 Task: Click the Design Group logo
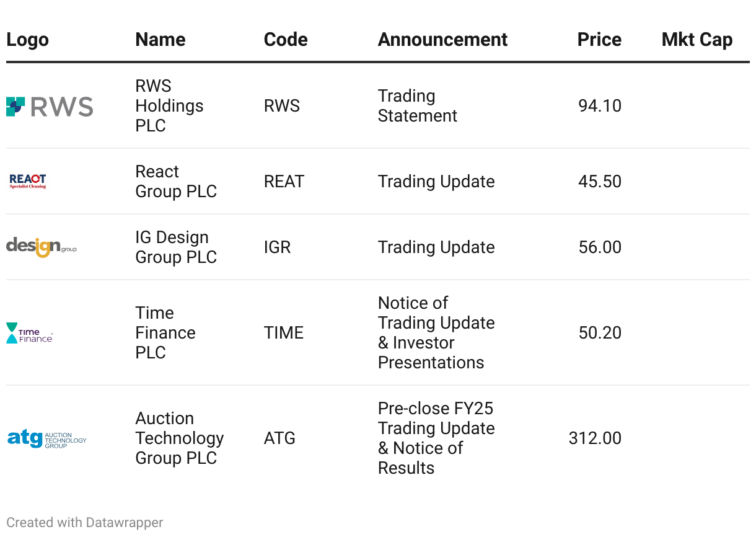[x=42, y=247]
